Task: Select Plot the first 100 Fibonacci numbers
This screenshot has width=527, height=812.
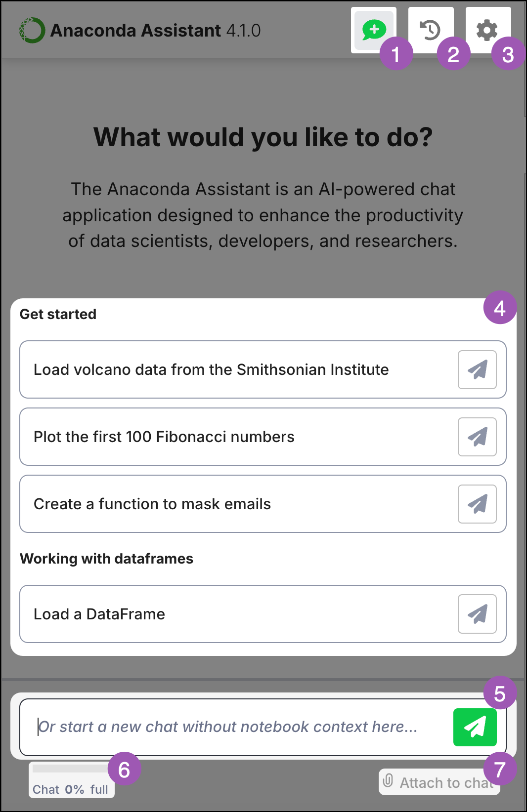Action: point(164,437)
